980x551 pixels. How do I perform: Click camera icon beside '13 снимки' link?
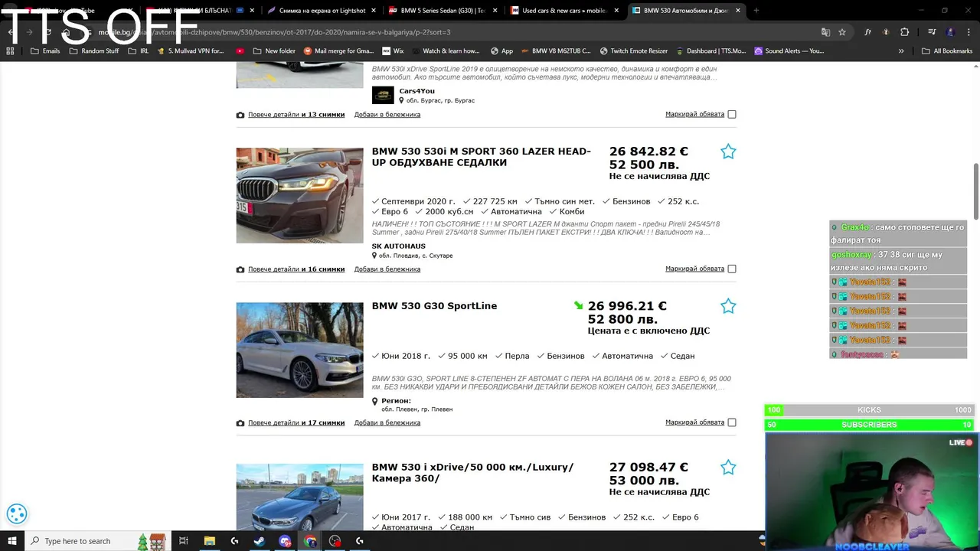(240, 115)
